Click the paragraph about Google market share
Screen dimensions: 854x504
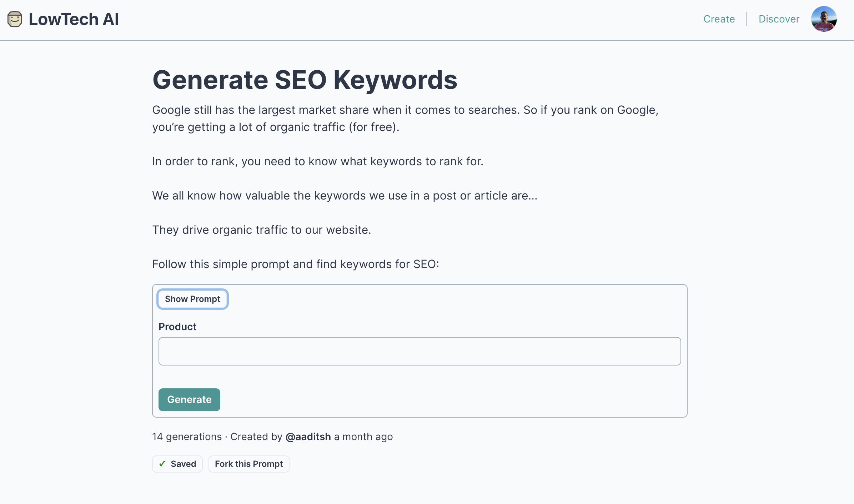tap(405, 119)
